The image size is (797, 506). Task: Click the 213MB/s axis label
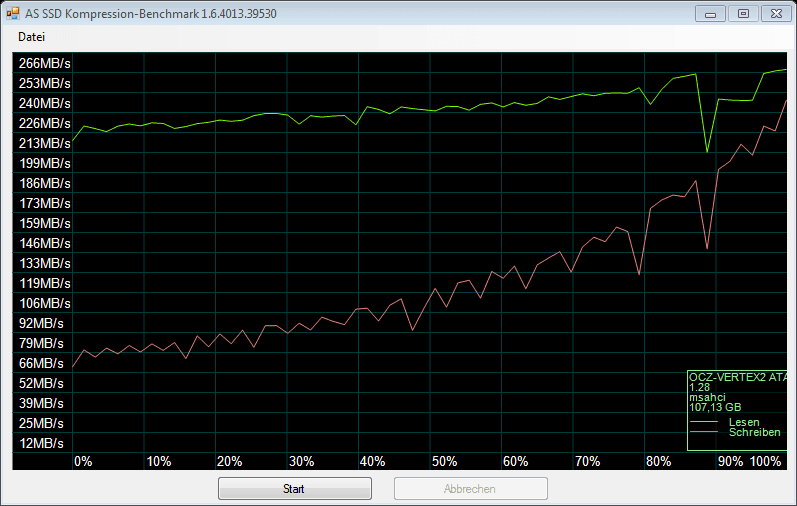(x=45, y=143)
